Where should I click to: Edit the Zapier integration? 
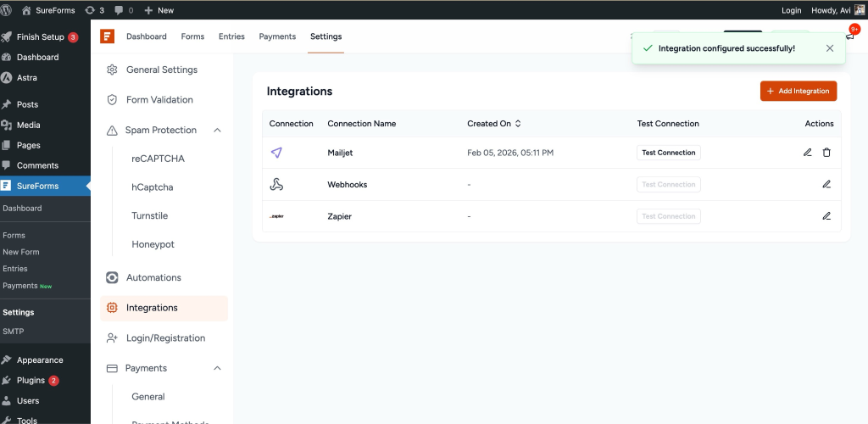(826, 216)
